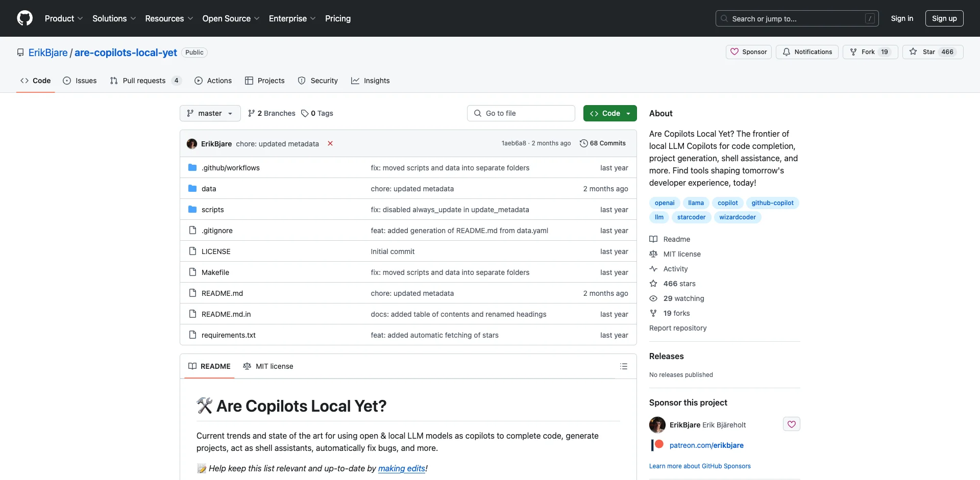Open the requirements.txt file
The width and height of the screenshot is (980, 480).
[x=229, y=335]
